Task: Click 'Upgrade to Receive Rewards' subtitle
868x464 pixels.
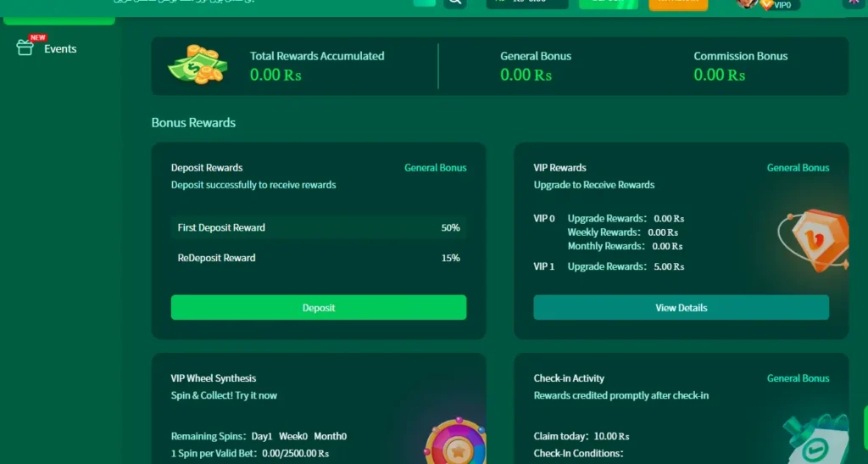Action: [594, 185]
